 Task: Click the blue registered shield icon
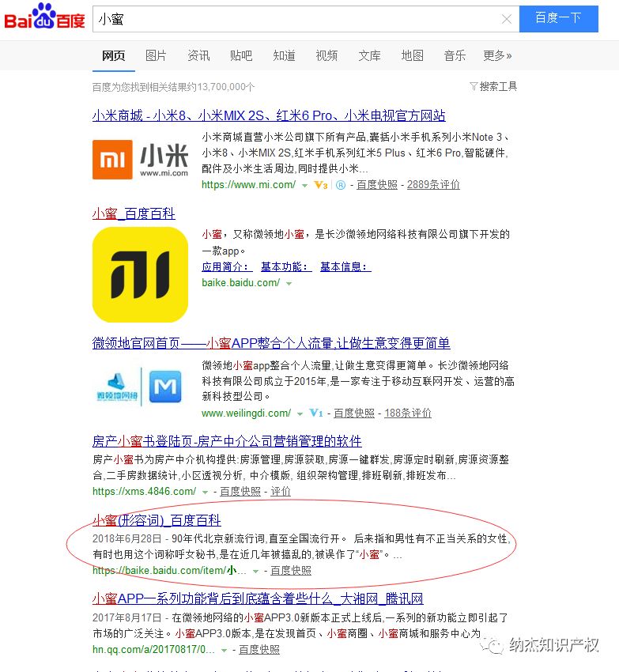click(341, 185)
